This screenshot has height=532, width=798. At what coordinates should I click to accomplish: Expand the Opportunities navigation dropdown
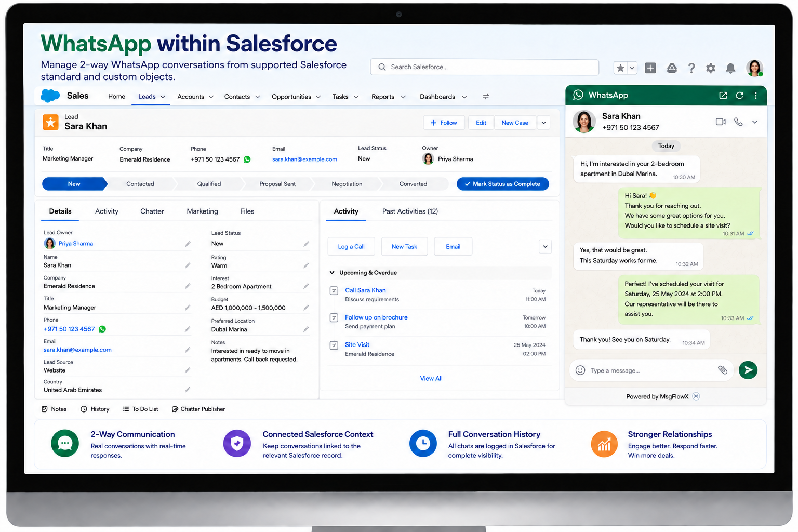coord(318,97)
